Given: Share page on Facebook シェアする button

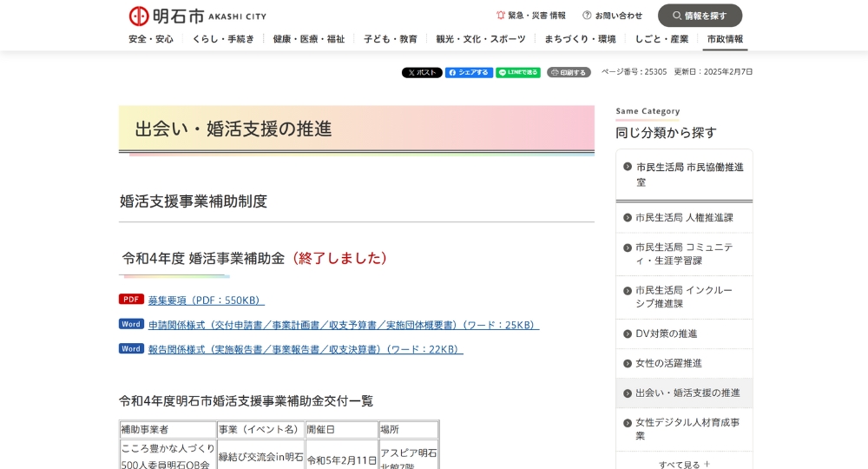Looking at the screenshot, I should pyautogui.click(x=469, y=73).
